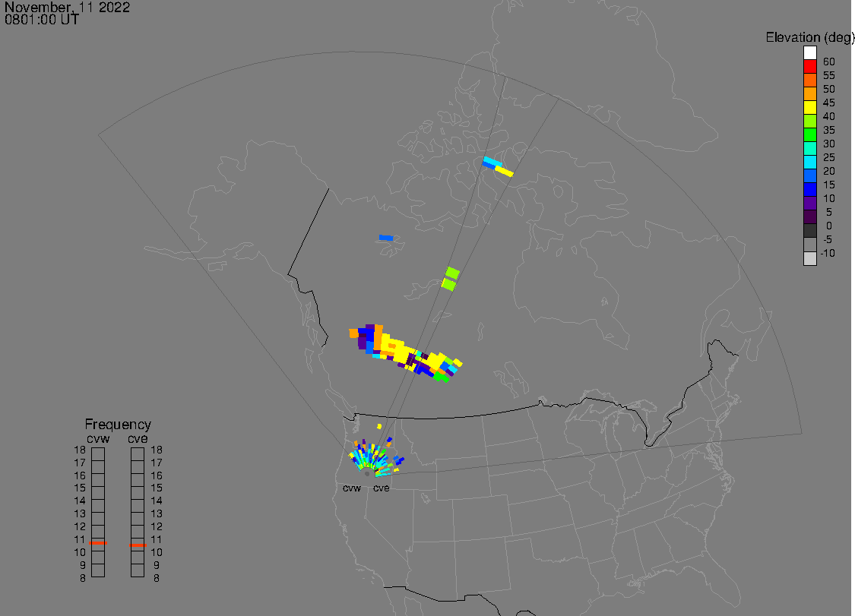Viewport: 855px width, 616px height.
Task: Click the "0801:00 UT" timestamp
Action: 42,20
